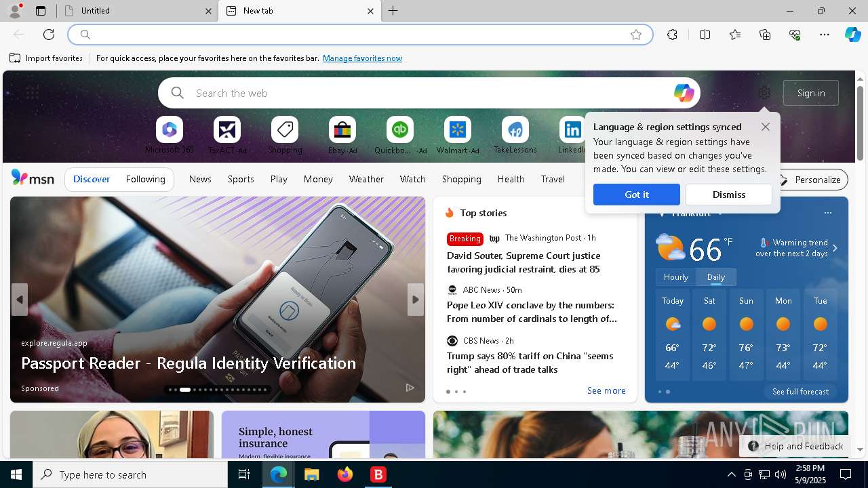The height and width of the screenshot is (488, 868).
Task: Open the News category
Action: coord(200,179)
